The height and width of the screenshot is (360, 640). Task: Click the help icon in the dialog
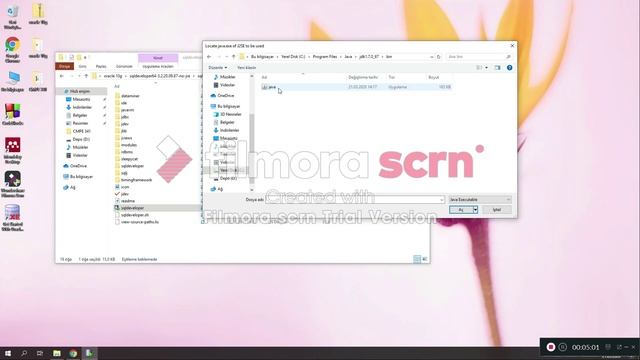[x=509, y=68]
